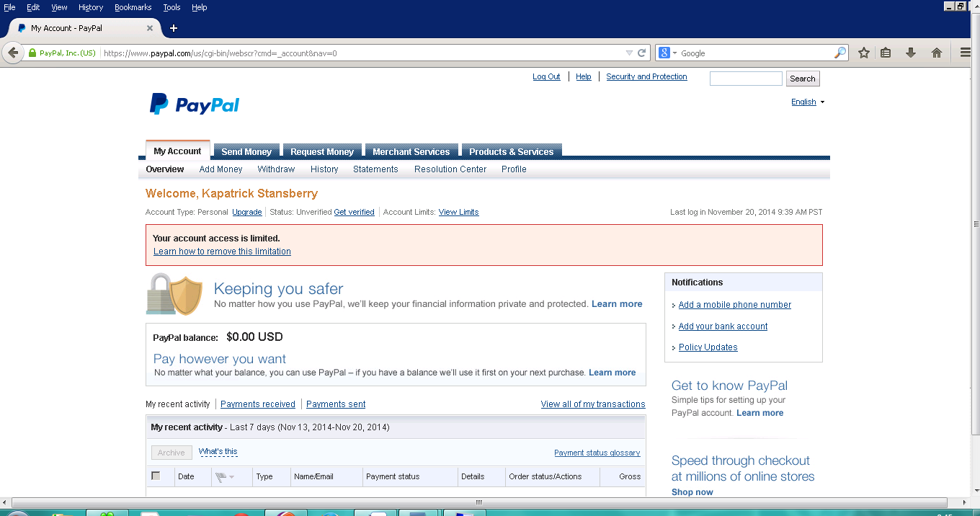Click the magnifier icon in Google search box
Screen dimensions: 980x516
click(x=840, y=53)
